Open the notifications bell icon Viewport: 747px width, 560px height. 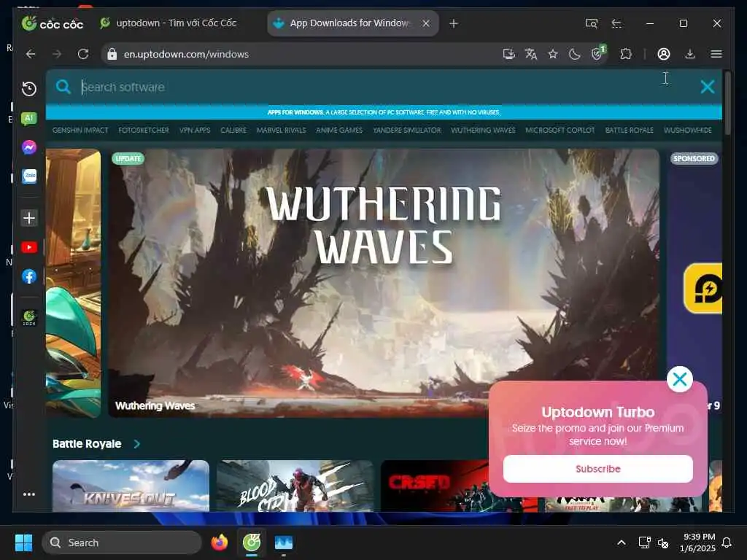[727, 542]
